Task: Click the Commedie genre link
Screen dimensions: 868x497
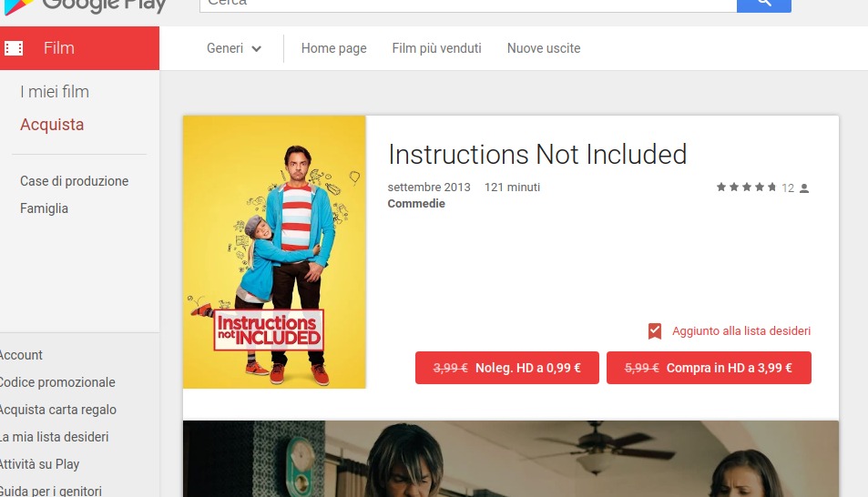Action: (416, 204)
